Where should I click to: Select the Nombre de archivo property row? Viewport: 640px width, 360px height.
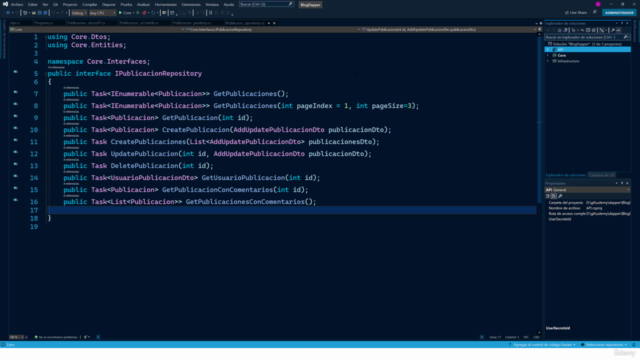click(x=588, y=208)
